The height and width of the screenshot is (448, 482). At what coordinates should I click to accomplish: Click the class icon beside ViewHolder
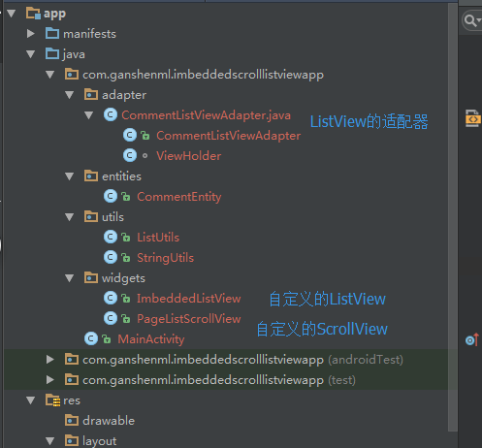130,156
